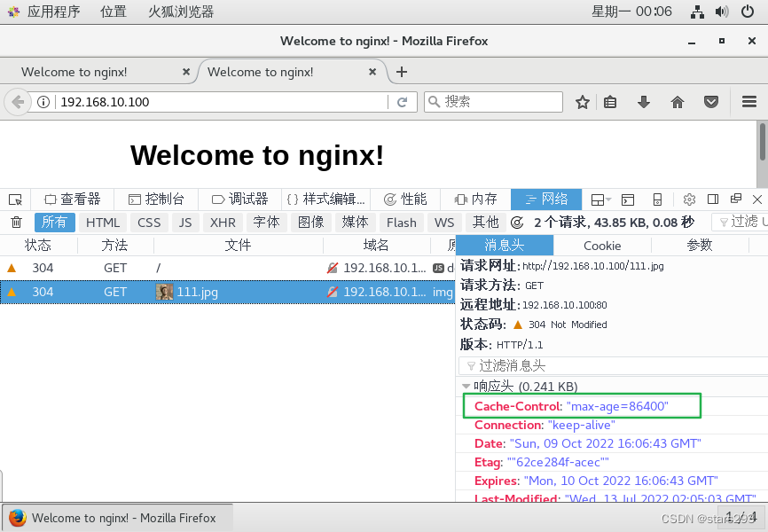Toggle the HTML request filter
This screenshot has width=768, height=532.
[103, 223]
